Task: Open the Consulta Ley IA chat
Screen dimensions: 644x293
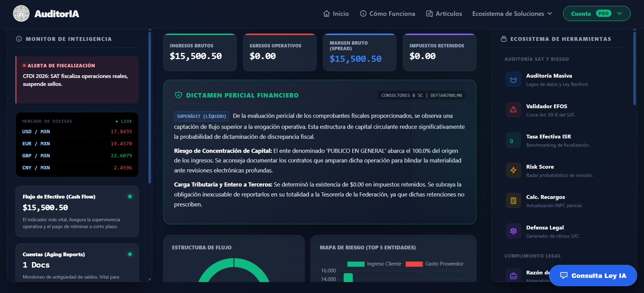Action: [593, 275]
